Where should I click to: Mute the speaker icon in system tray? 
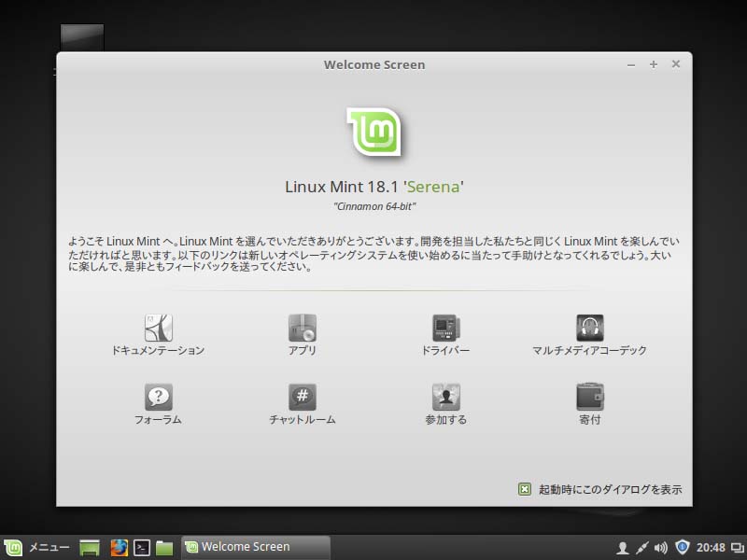coord(663,547)
